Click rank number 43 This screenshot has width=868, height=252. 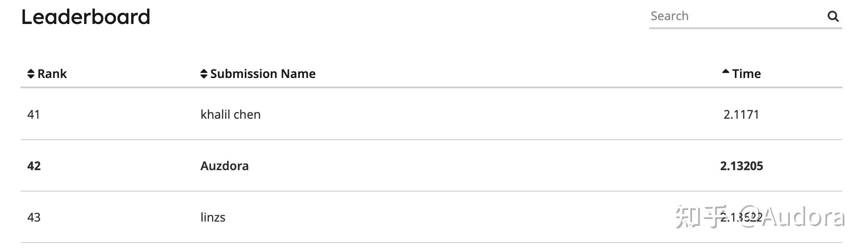click(x=33, y=217)
